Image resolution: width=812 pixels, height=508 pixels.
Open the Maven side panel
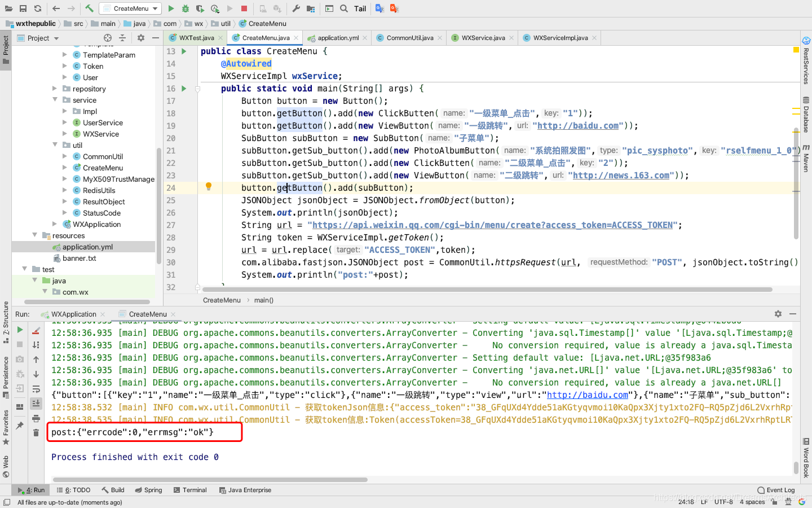(806, 158)
